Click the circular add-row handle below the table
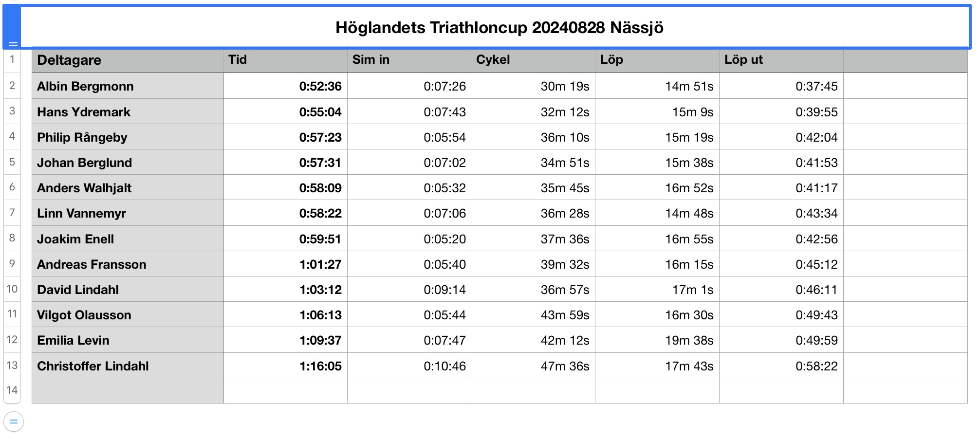Image resolution: width=980 pixels, height=441 pixels. point(14,422)
